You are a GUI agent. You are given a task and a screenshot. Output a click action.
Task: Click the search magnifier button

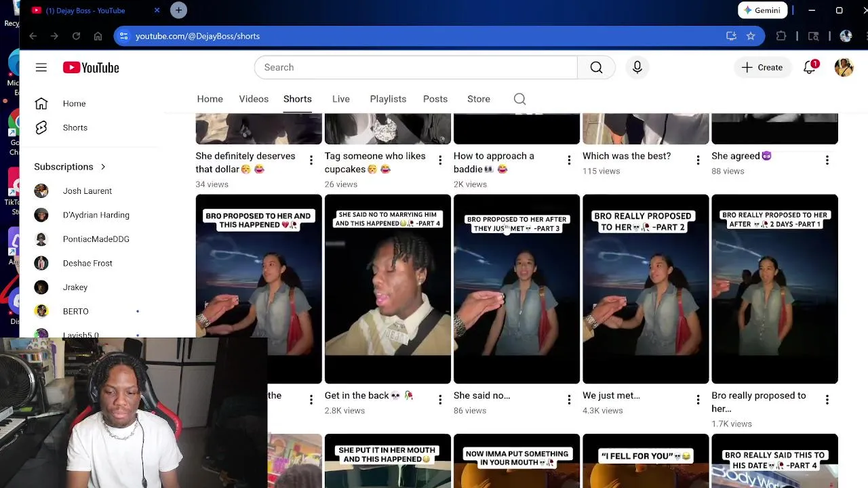596,67
